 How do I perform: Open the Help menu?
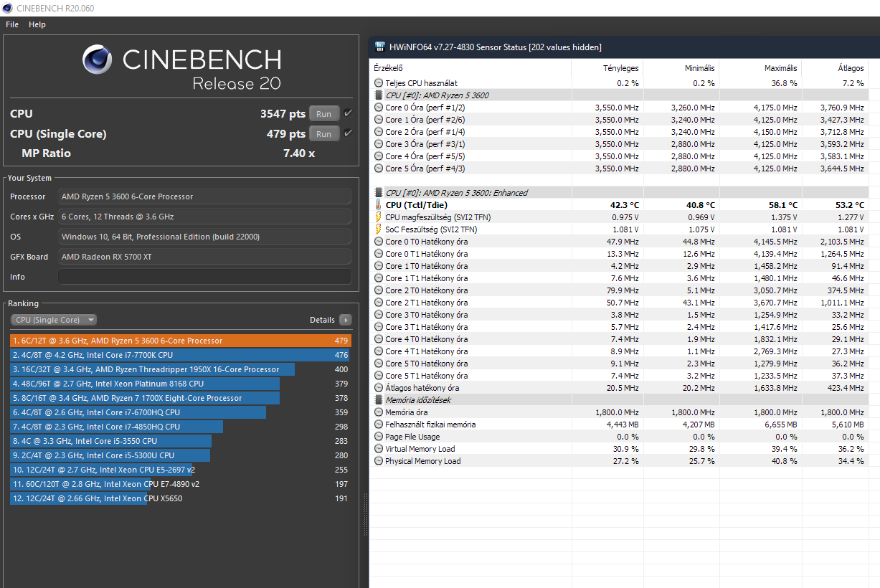[x=37, y=24]
